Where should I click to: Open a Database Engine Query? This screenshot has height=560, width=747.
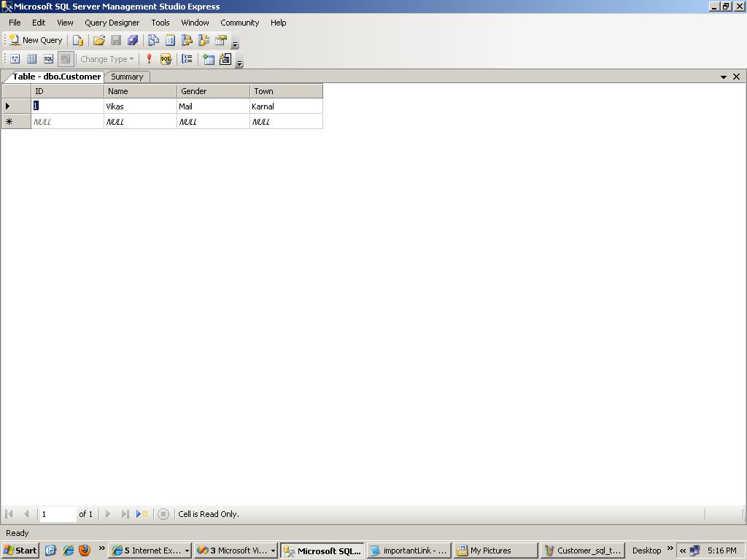(x=77, y=41)
